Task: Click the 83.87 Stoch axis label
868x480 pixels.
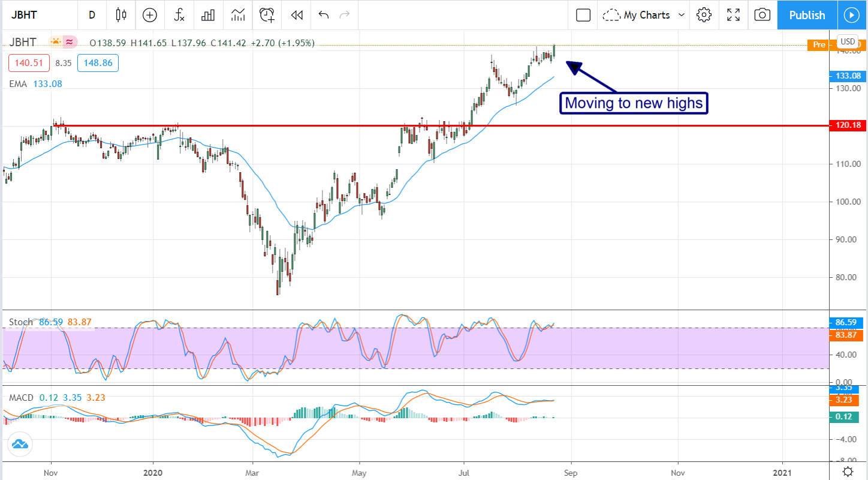Action: [x=846, y=336]
